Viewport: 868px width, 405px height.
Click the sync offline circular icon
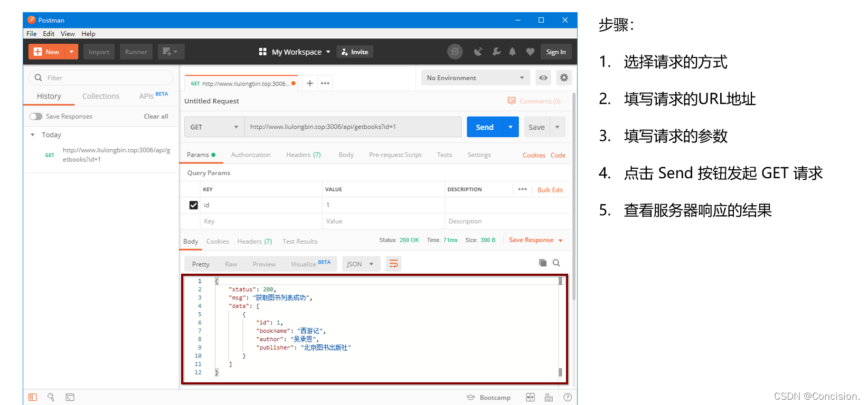point(455,52)
